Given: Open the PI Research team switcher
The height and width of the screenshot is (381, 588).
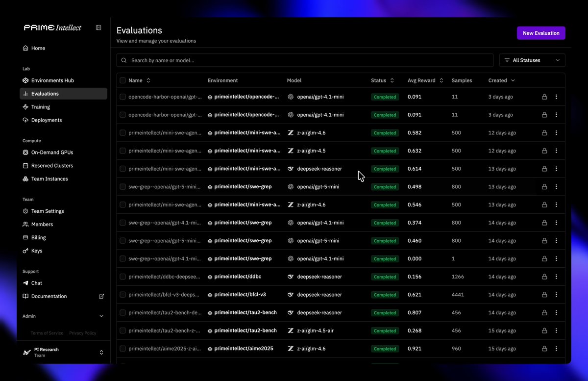Looking at the screenshot, I should click(x=63, y=353).
